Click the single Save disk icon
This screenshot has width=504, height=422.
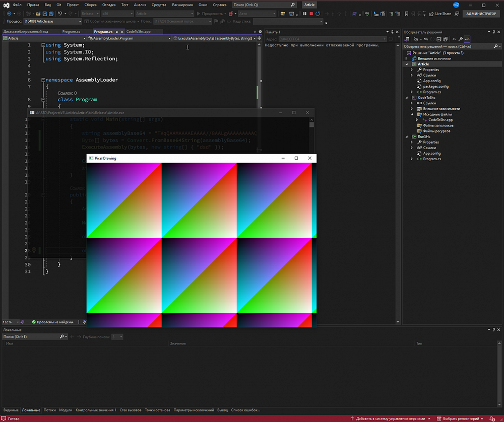click(x=45, y=14)
